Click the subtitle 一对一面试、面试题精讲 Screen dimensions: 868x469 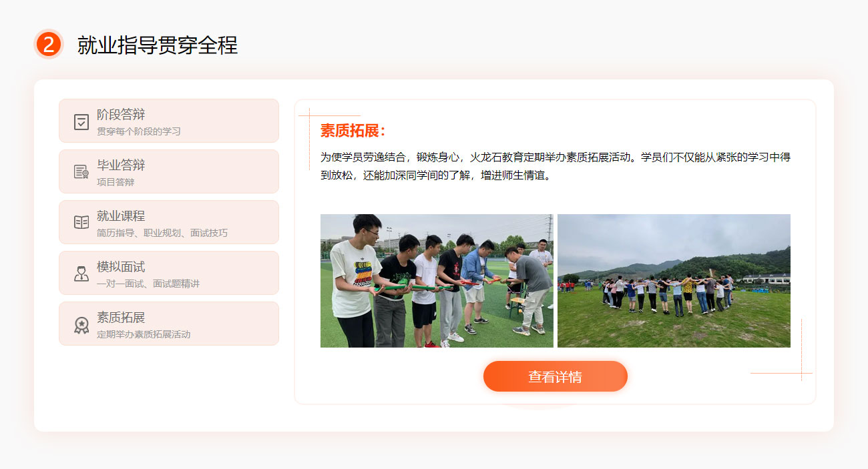(x=148, y=284)
